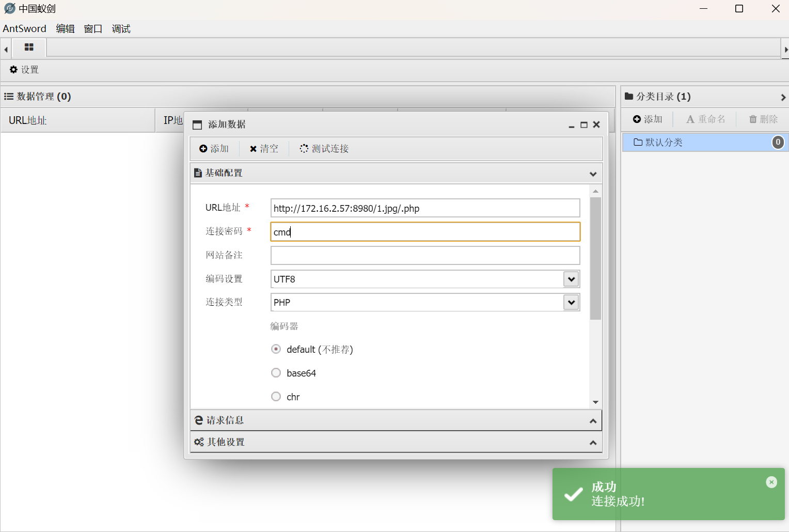Expand the 请求信息 section
This screenshot has width=789, height=532.
click(x=593, y=421)
